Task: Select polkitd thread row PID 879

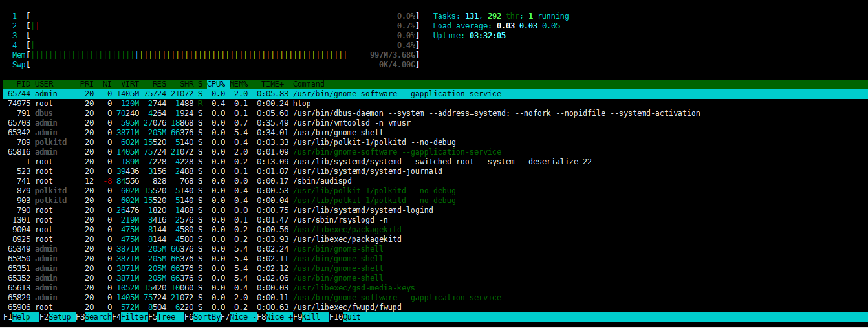Action: [434, 191]
